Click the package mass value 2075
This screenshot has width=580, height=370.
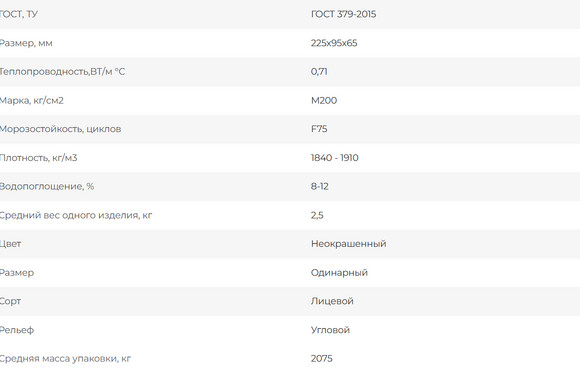pyautogui.click(x=321, y=358)
